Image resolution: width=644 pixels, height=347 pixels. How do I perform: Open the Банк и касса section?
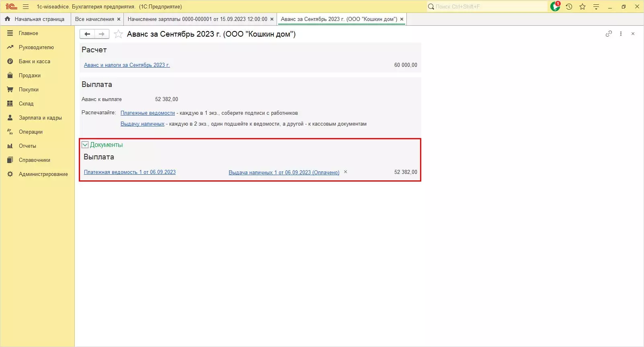click(35, 61)
